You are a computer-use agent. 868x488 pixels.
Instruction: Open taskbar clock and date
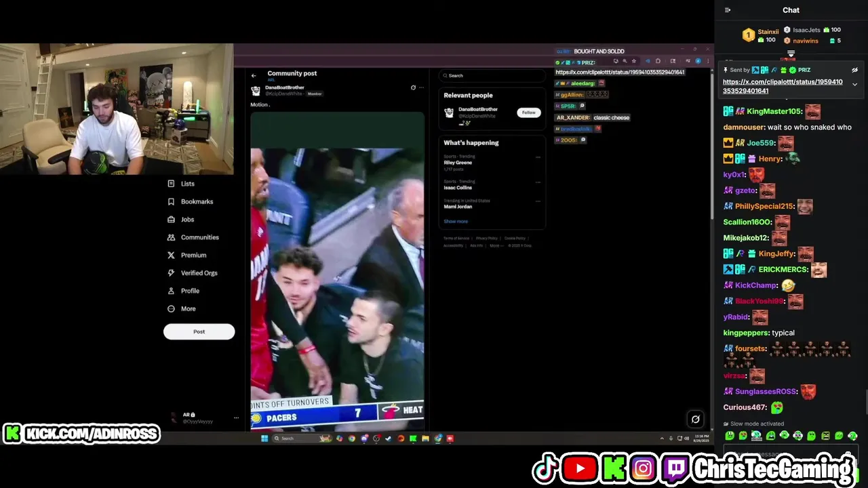tap(702, 439)
